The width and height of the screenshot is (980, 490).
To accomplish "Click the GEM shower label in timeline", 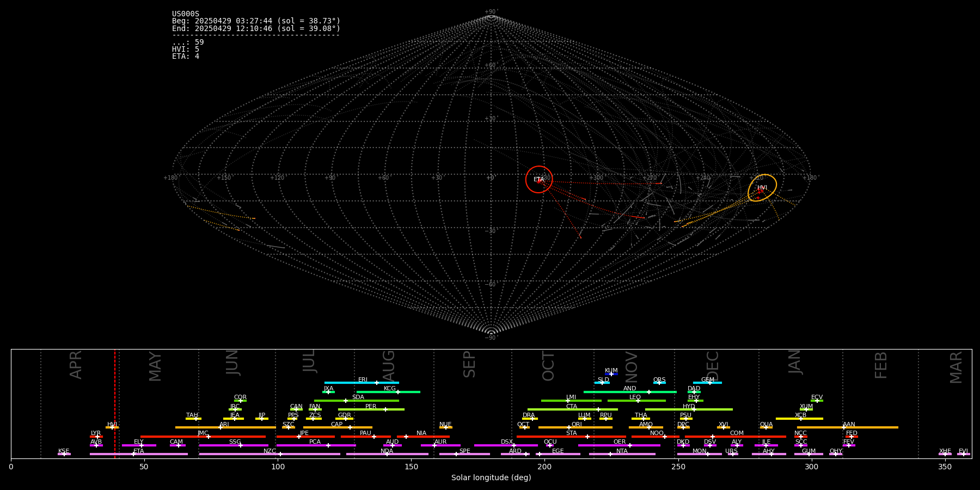I will point(707,379).
